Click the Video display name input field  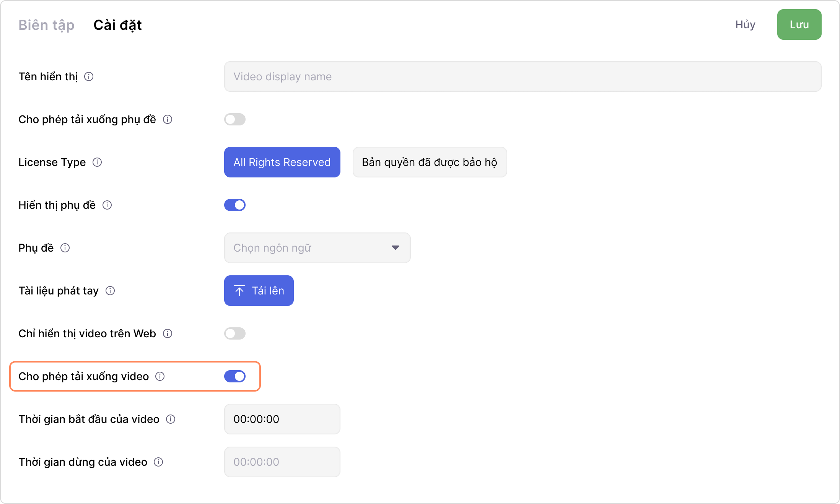tap(523, 76)
